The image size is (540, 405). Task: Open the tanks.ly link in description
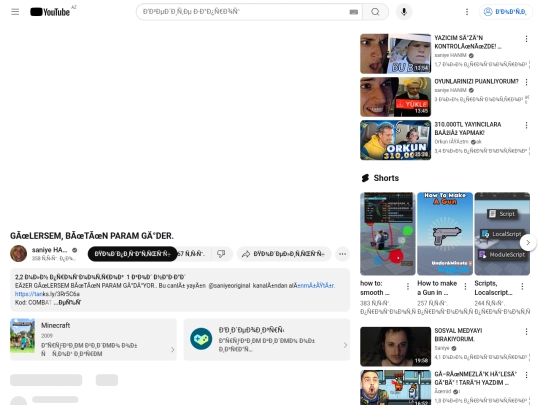[47, 294]
